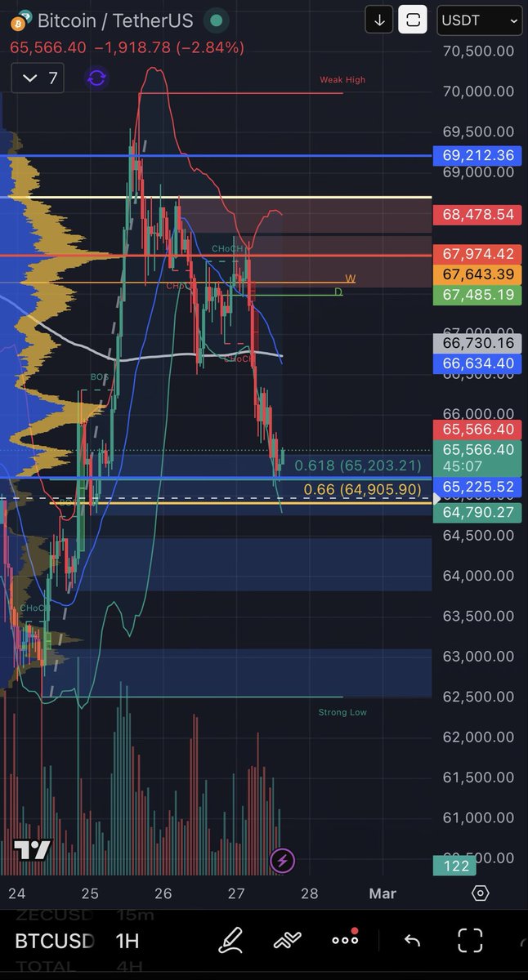
Task: Click the undo arrow in bottom toolbar
Action: 412,942
